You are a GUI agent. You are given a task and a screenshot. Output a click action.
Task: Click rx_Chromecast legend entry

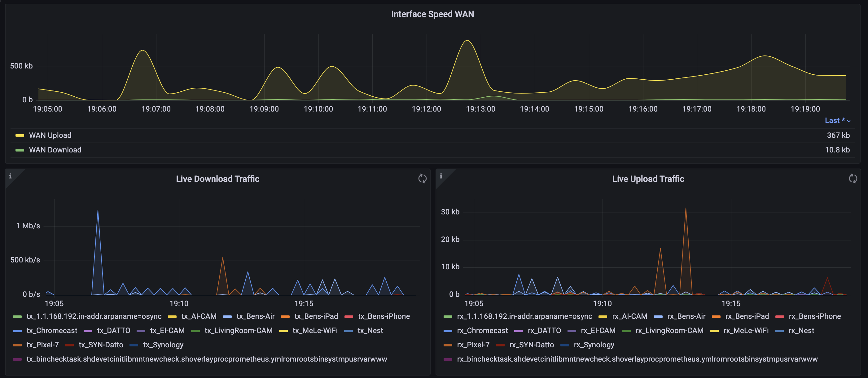483,331
